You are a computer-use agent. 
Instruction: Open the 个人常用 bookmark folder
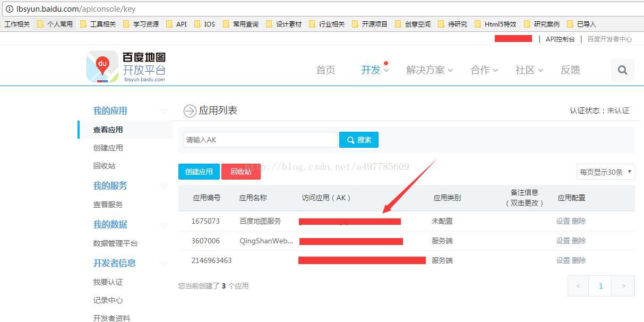click(x=55, y=24)
